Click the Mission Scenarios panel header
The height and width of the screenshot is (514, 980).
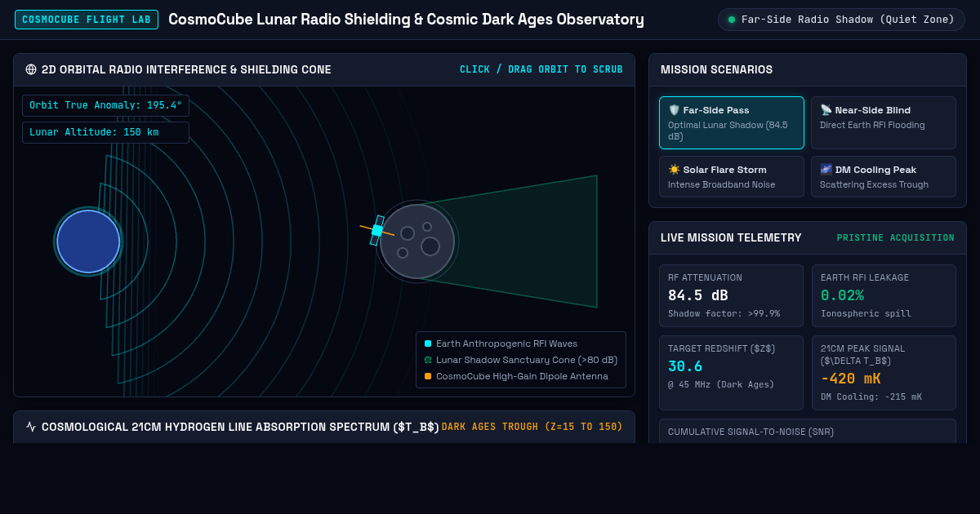[x=807, y=70]
